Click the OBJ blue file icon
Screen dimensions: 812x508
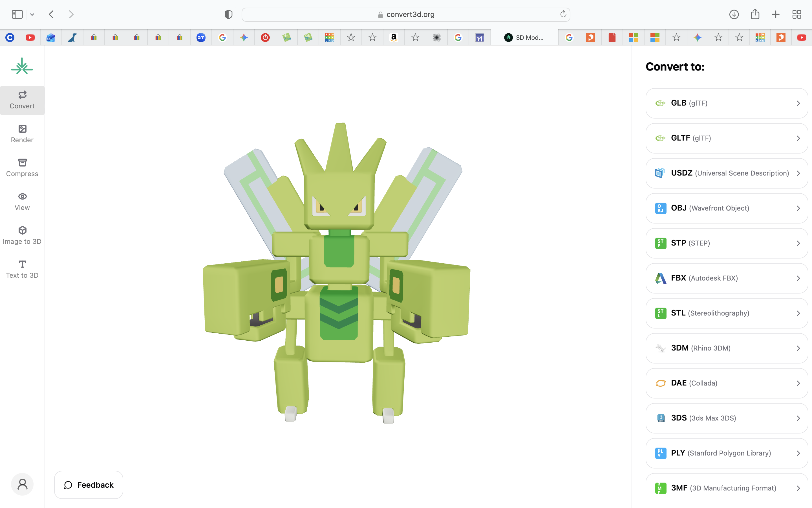(x=660, y=208)
